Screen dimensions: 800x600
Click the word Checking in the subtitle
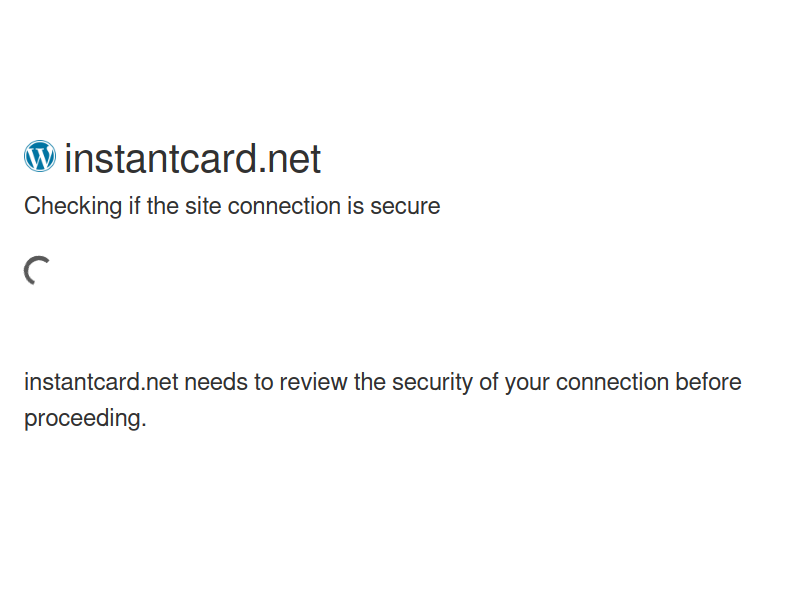73,207
